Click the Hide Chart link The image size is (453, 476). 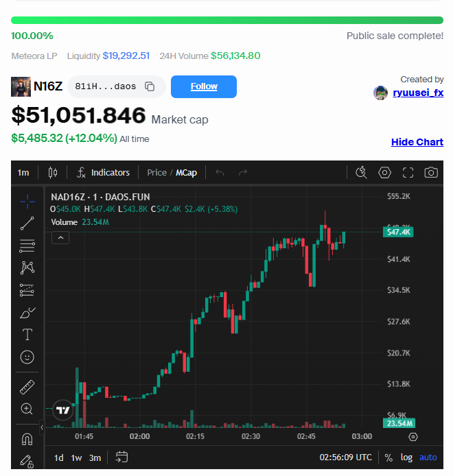[417, 142]
